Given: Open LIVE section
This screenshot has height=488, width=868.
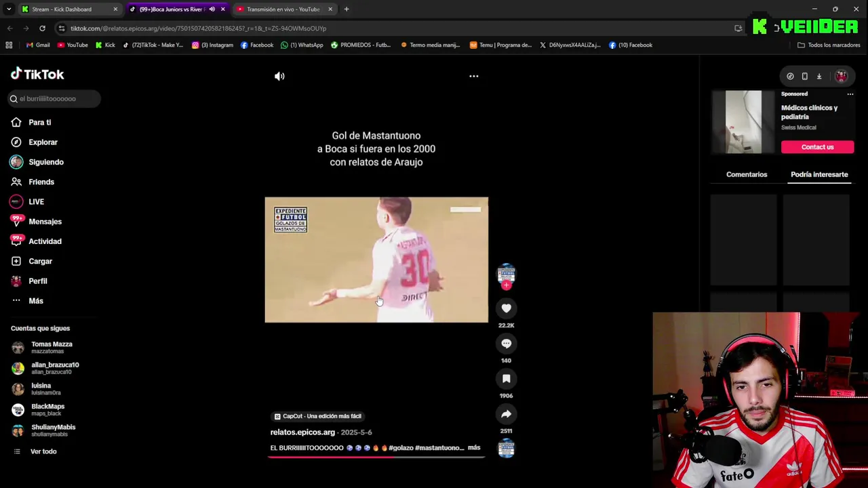Looking at the screenshot, I should point(36,202).
